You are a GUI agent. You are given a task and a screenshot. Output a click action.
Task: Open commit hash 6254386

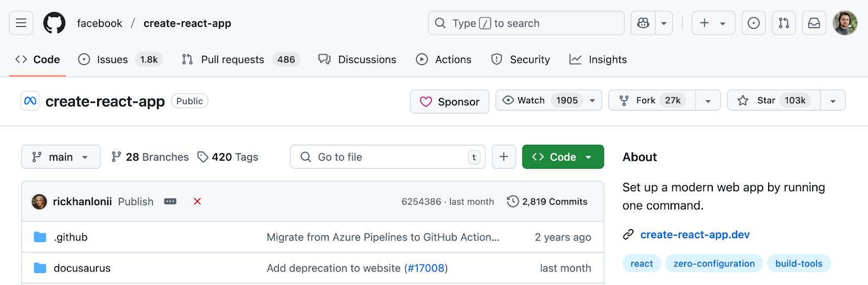[421, 201]
